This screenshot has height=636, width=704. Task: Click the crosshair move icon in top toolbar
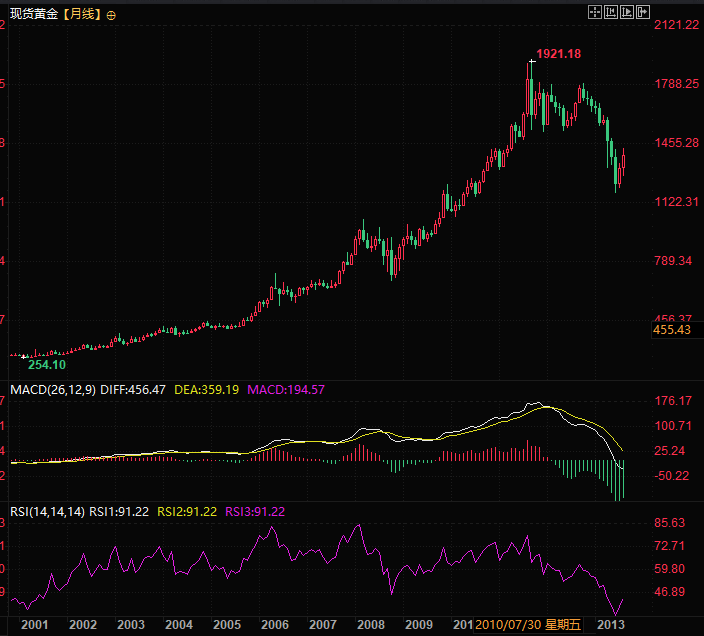594,12
